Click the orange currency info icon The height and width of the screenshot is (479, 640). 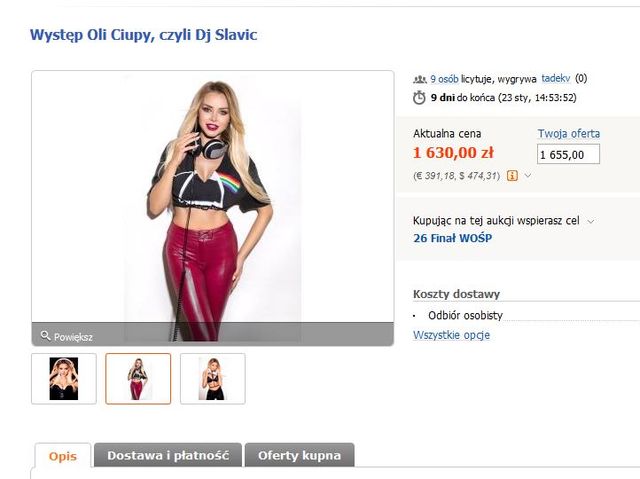point(512,176)
